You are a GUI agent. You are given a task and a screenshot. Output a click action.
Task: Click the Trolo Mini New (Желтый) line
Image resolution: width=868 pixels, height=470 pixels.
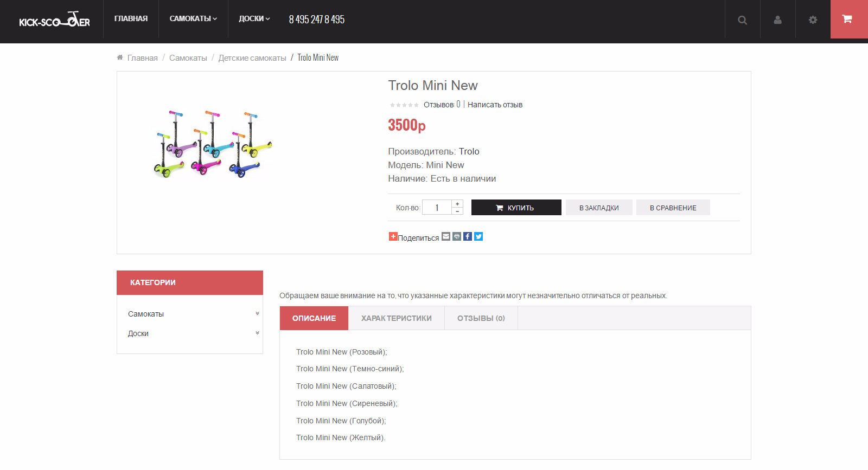(341, 437)
